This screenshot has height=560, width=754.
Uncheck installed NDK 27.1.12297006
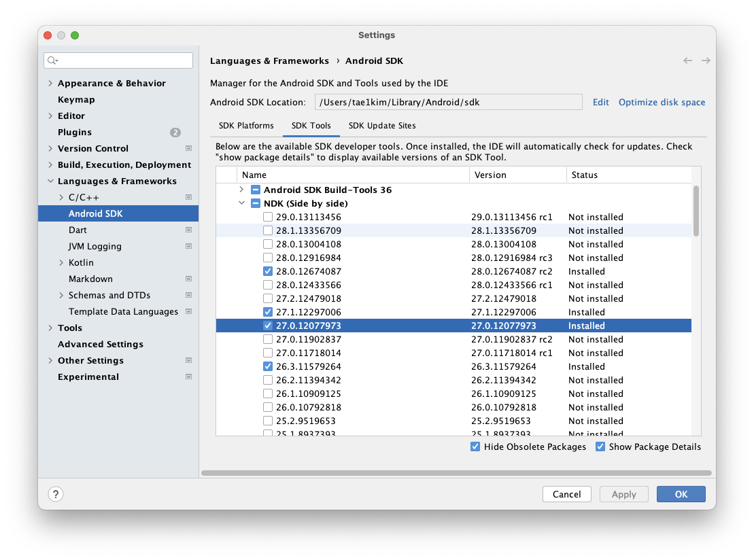pyautogui.click(x=268, y=312)
